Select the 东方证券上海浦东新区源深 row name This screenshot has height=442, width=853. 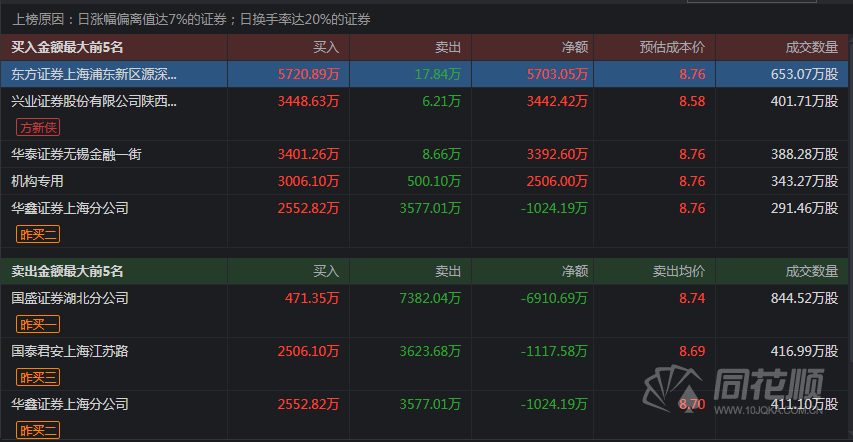(94, 75)
